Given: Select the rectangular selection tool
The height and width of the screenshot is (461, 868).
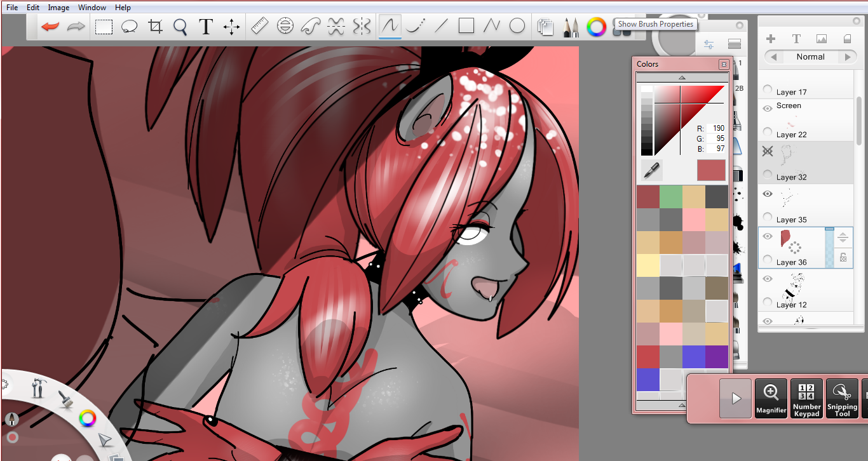Looking at the screenshot, I should click(x=104, y=27).
